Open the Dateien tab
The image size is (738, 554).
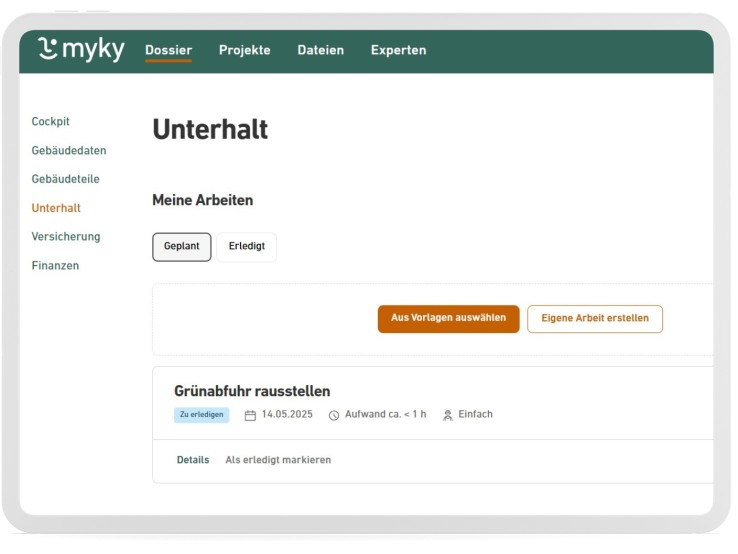click(x=320, y=51)
